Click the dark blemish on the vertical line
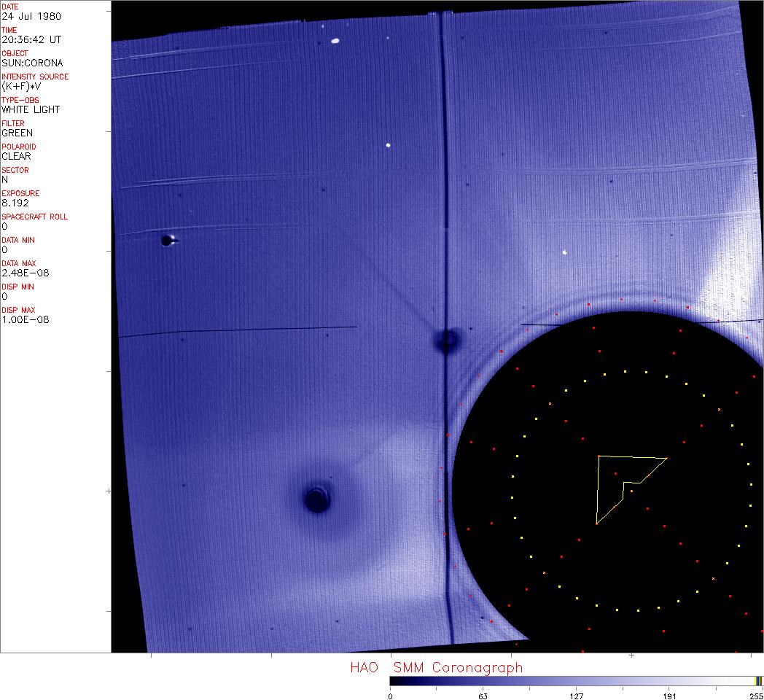Viewport: 764px width, 700px height. [x=447, y=340]
